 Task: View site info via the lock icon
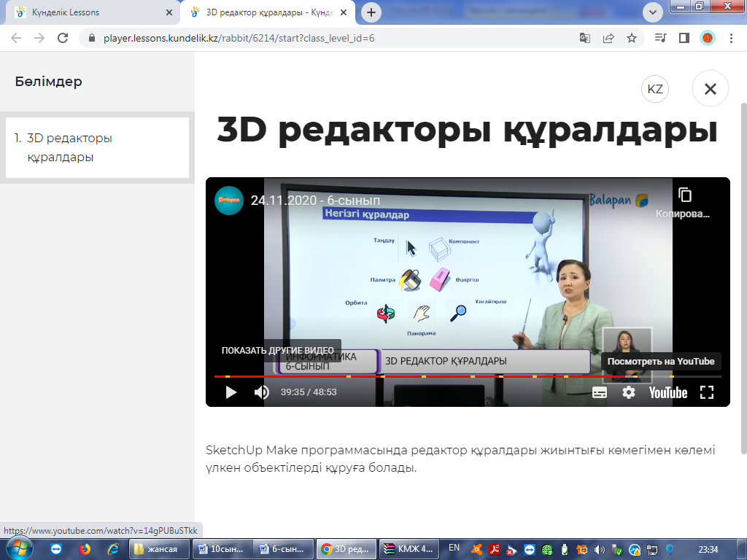click(x=92, y=38)
